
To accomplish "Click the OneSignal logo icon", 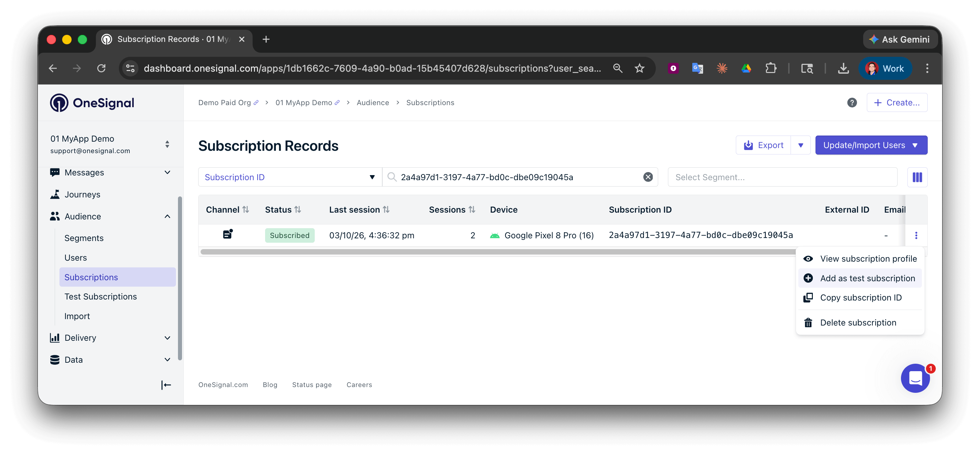I will [59, 102].
